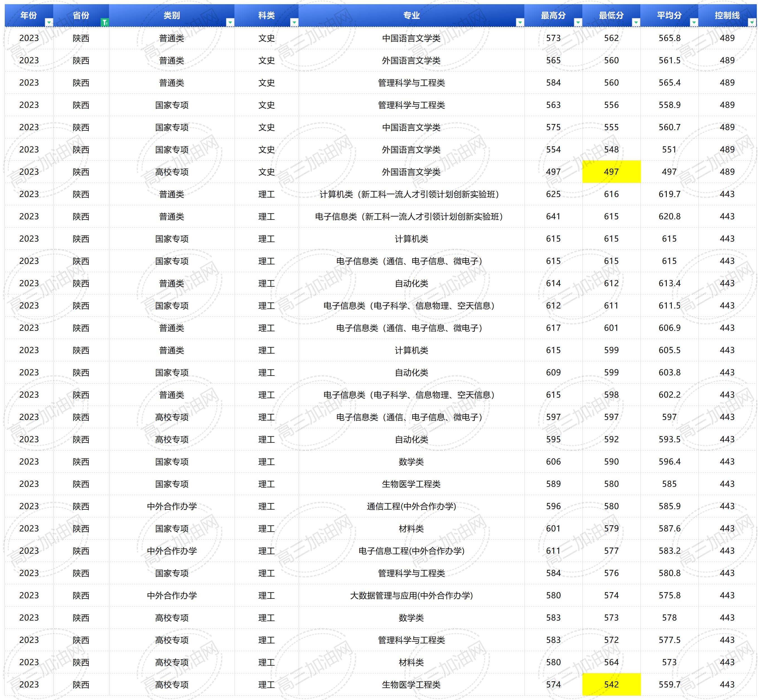Open the 最低分 column filter dropdown
The height and width of the screenshot is (700, 761).
click(x=636, y=23)
